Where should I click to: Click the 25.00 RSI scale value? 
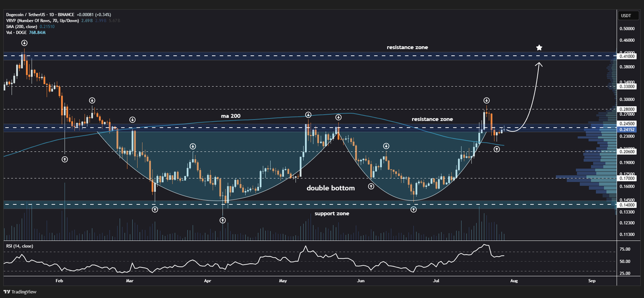[625, 273]
